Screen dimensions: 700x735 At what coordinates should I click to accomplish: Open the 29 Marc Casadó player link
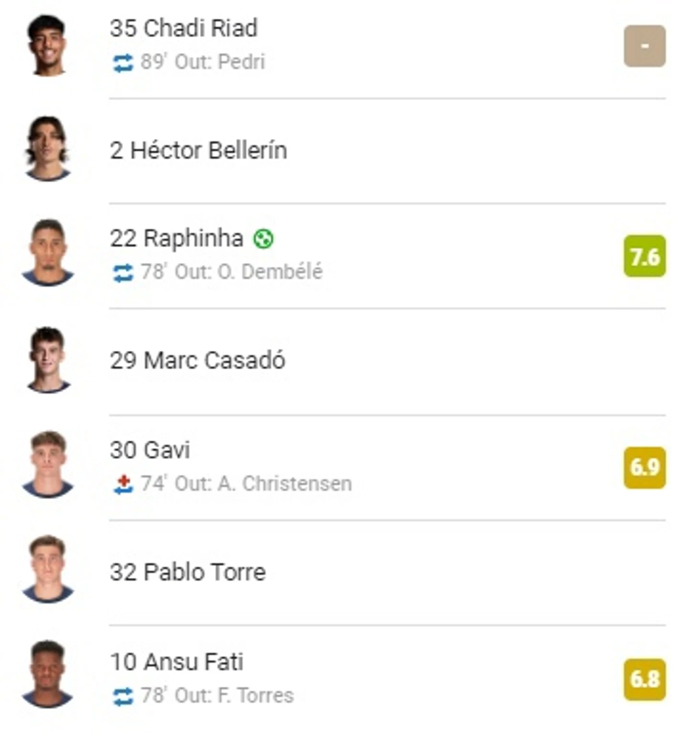[198, 360]
